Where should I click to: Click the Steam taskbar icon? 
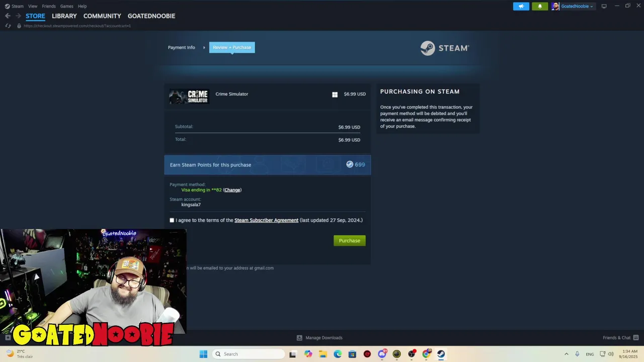click(441, 354)
